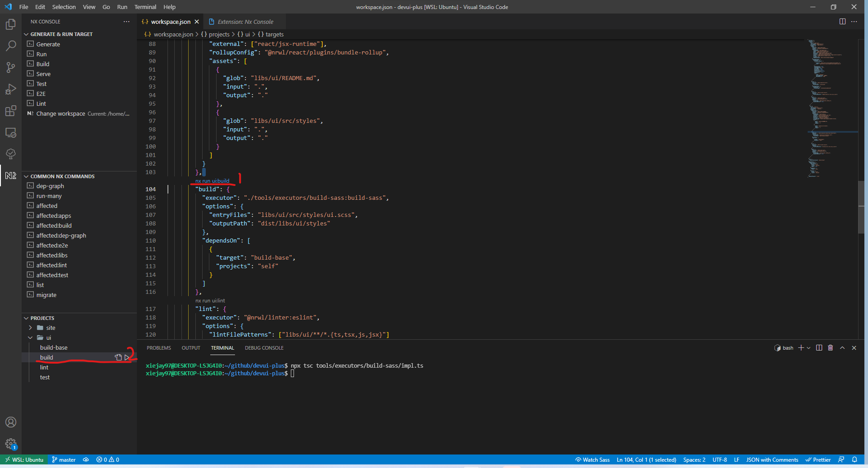Split the terminal panel
Viewport: 868px width, 468px height.
[x=819, y=348]
